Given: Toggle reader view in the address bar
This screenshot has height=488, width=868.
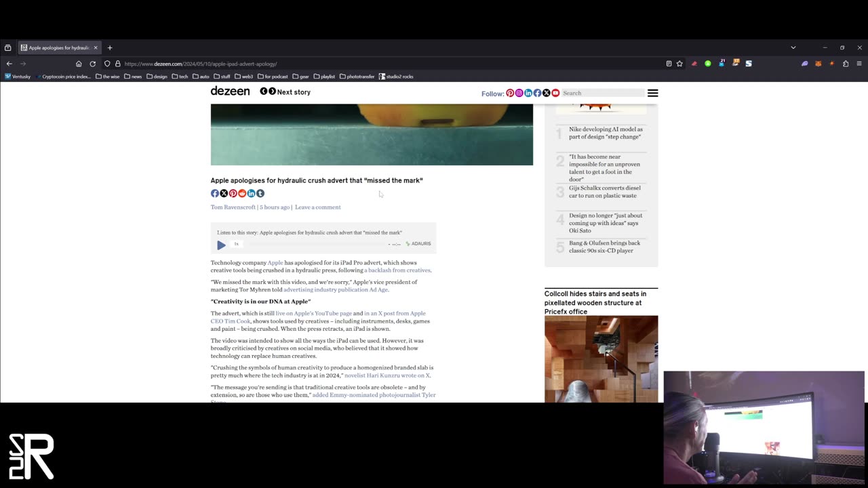Looking at the screenshot, I should click(x=669, y=64).
